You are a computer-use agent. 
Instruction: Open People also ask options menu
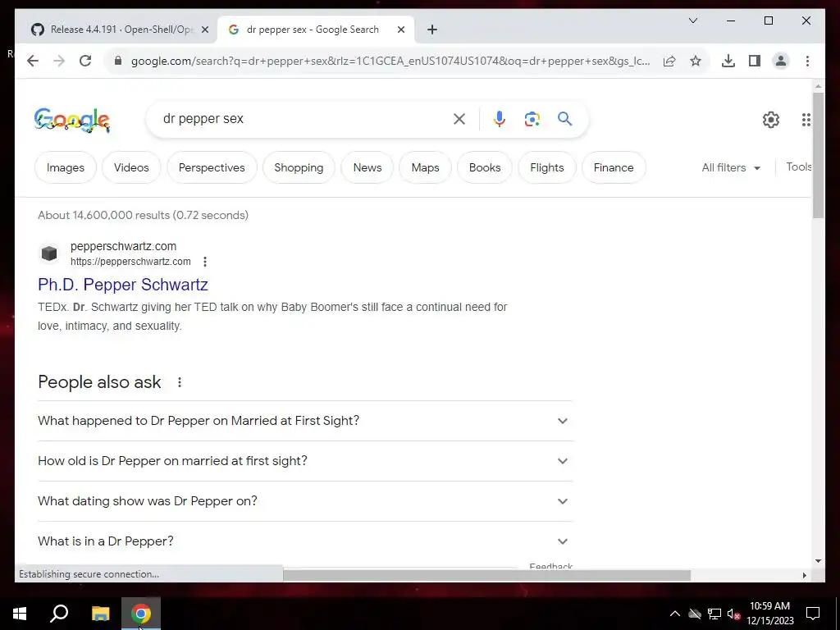tap(180, 382)
